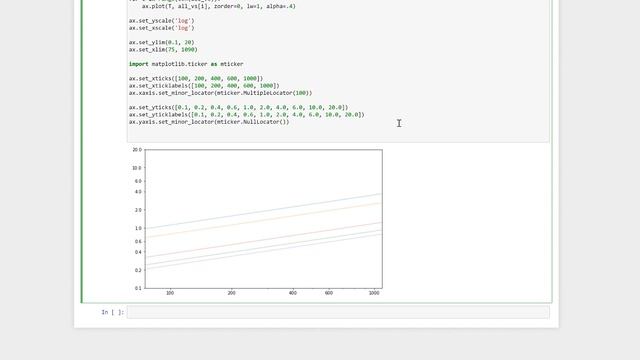Click into the empty notebook cell input
This screenshot has width=640, height=360.
coord(338,312)
